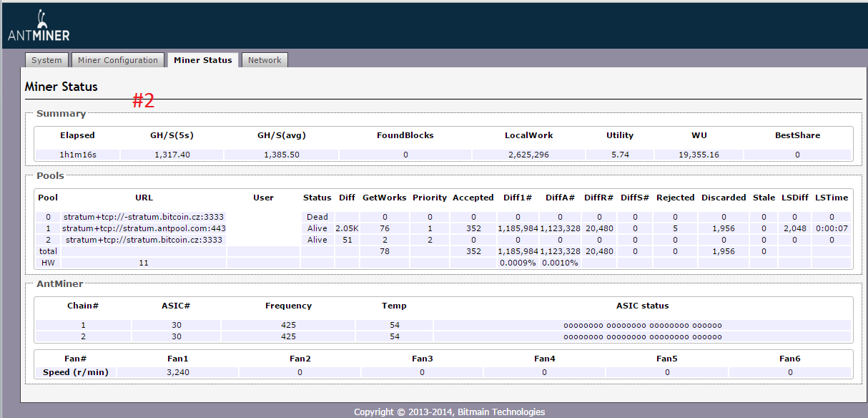Click the Speed (r/min) row label
The image size is (868, 418).
[x=76, y=372]
